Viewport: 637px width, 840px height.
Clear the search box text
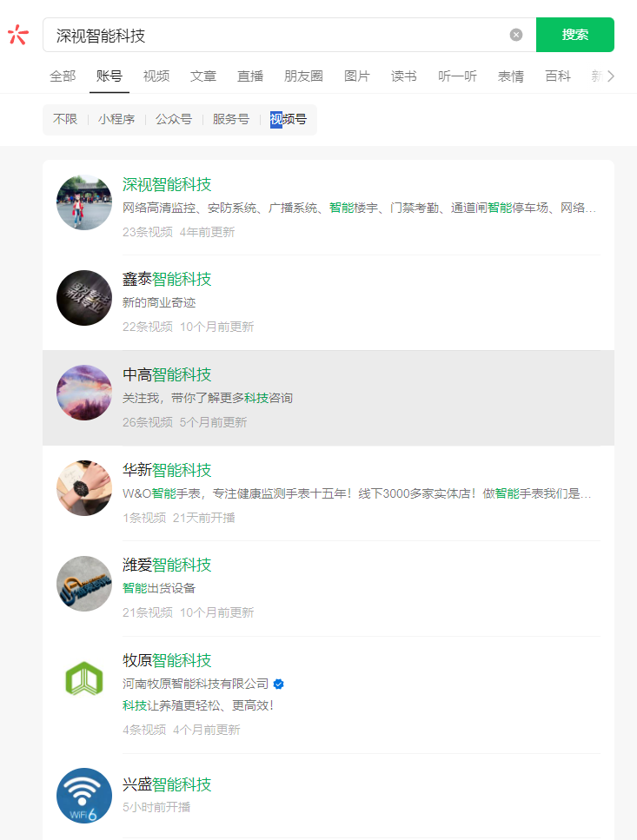(x=516, y=35)
